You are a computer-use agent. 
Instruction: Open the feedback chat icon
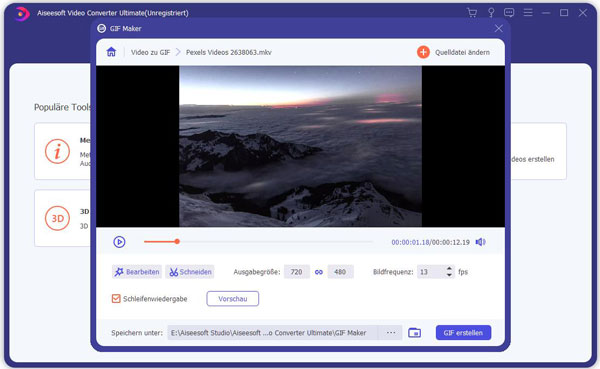(x=509, y=13)
